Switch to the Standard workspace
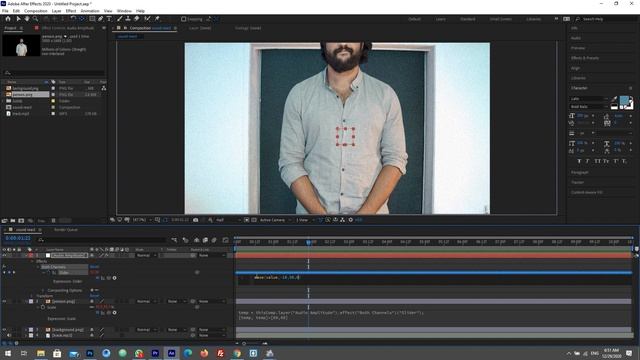 point(467,19)
